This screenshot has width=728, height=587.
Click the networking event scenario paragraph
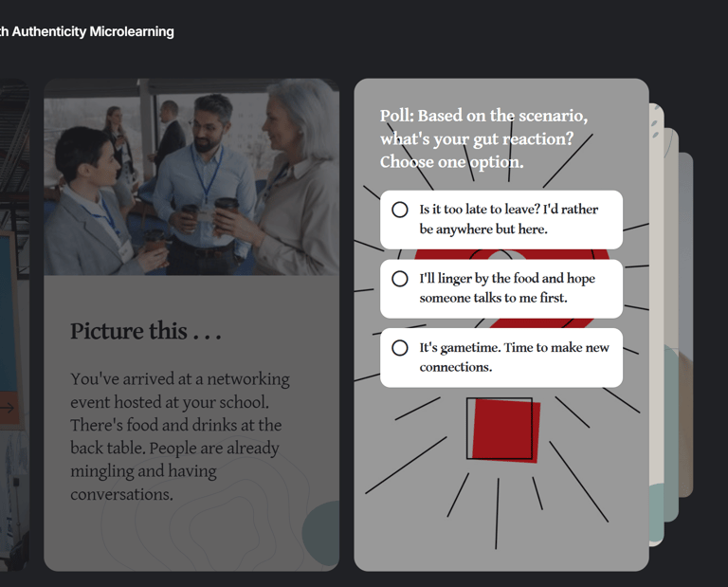[x=180, y=436]
